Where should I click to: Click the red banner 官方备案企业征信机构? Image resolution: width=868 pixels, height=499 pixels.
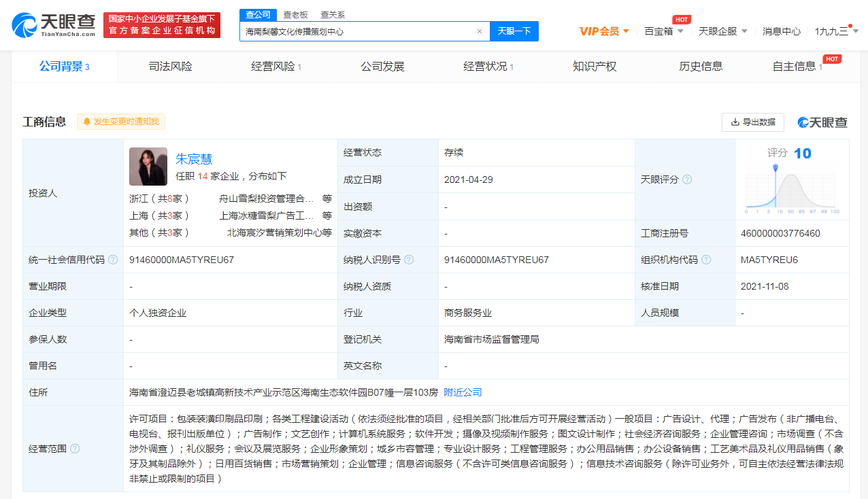coord(162,25)
